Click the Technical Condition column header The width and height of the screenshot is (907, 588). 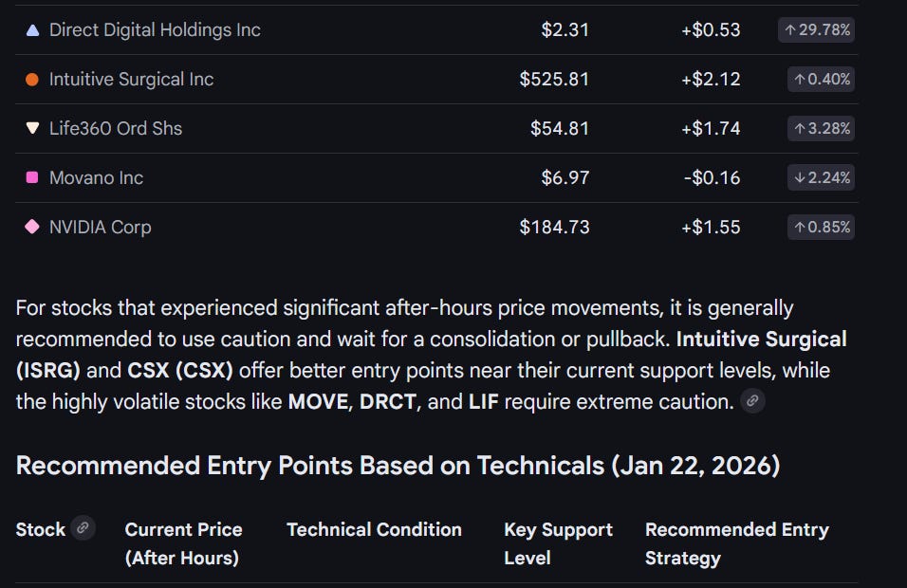[x=374, y=529]
